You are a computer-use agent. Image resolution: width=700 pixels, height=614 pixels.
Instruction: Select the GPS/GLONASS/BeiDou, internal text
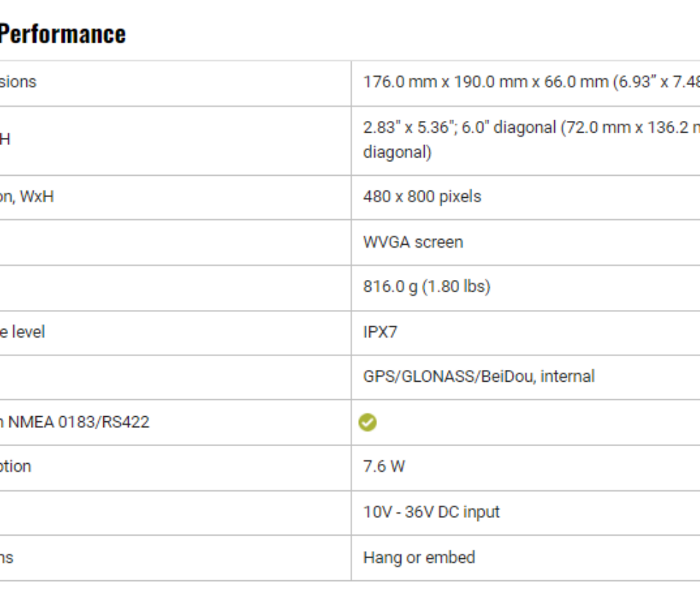tap(479, 377)
